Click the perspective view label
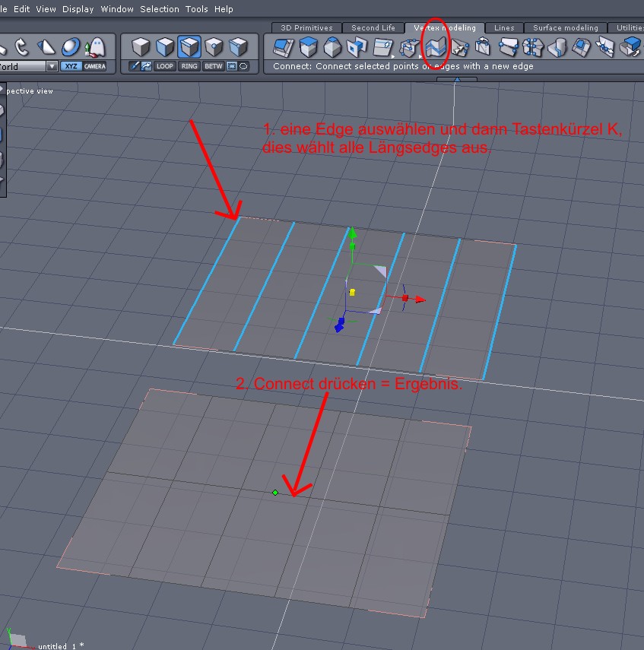The height and width of the screenshot is (650, 644). click(x=30, y=90)
